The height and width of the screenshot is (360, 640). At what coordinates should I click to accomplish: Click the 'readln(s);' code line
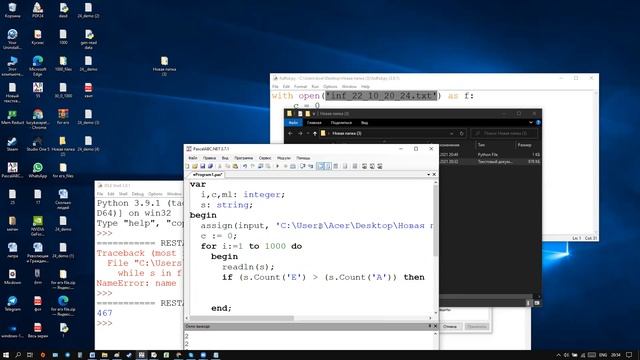point(248,267)
